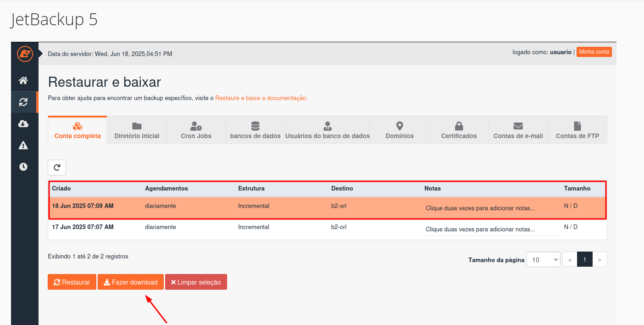Screen dimensions: 644x325
Task: Open the warning alerts sidebar icon
Action: pyautogui.click(x=23, y=145)
